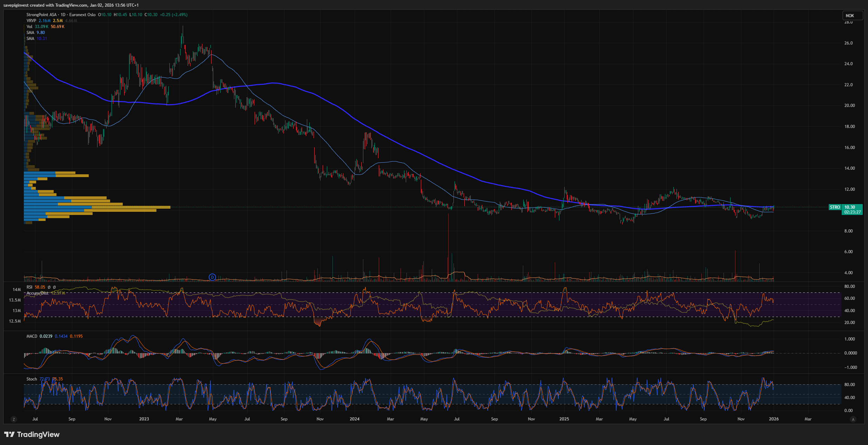The height and width of the screenshot is (445, 868).
Task: Click the 2024 label on time axis
Action: pyautogui.click(x=355, y=419)
